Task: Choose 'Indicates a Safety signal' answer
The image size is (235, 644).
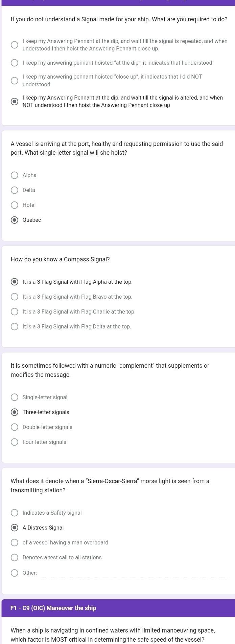Action: pyautogui.click(x=15, y=513)
